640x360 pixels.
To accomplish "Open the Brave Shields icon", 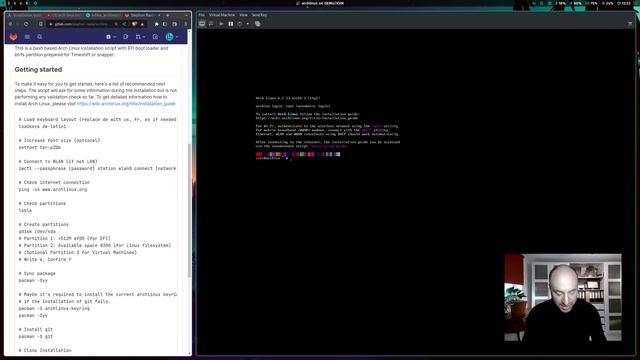I will point(134,24).
